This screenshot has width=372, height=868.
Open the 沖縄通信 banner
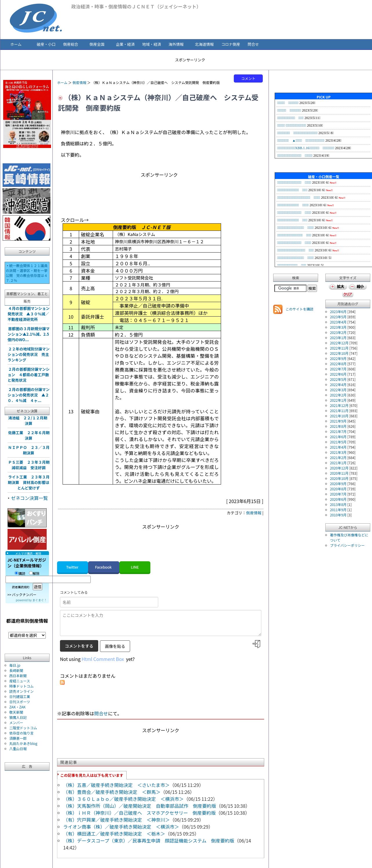(x=27, y=201)
